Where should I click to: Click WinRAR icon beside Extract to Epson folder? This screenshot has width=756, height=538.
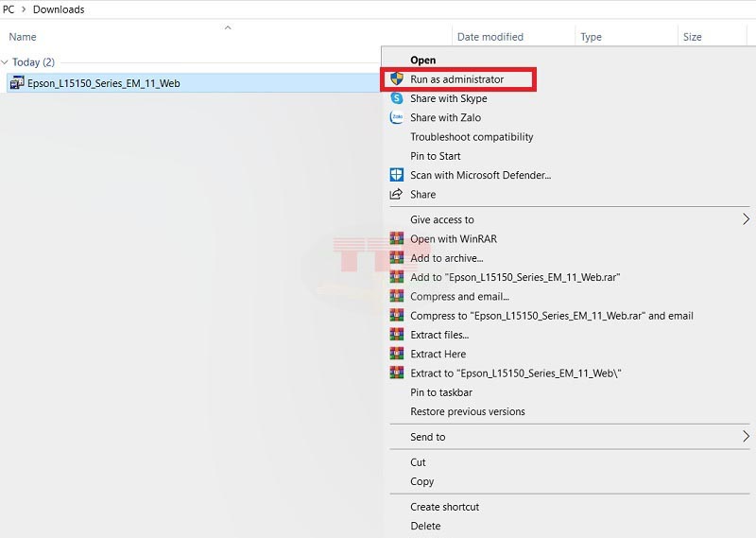point(396,373)
